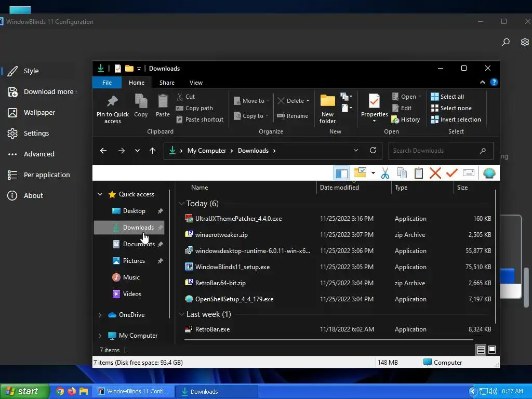Click the Cut ribbon command

185,97
